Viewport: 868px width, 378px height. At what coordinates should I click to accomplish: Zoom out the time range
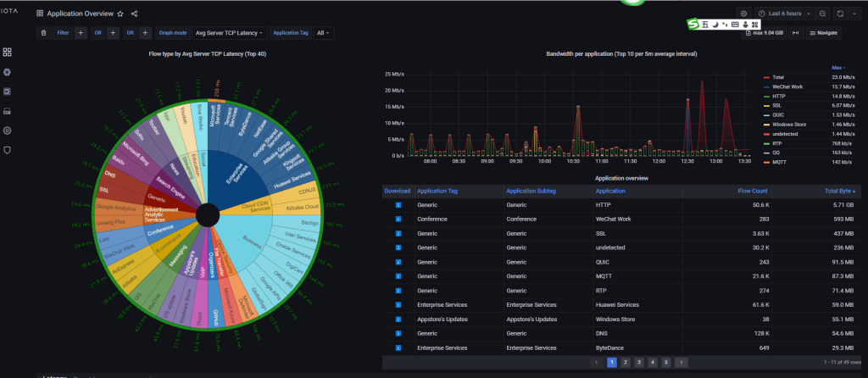(822, 14)
